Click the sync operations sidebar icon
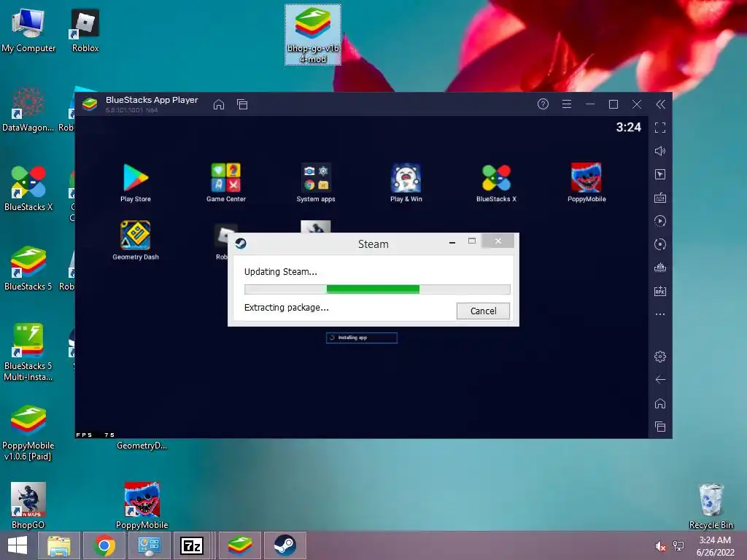747x560 pixels. (659, 244)
